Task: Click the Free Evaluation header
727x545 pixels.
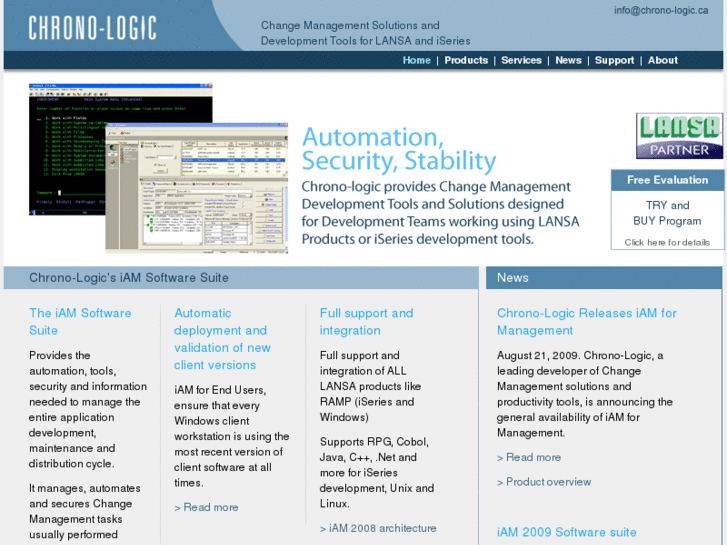Action: coord(667,180)
